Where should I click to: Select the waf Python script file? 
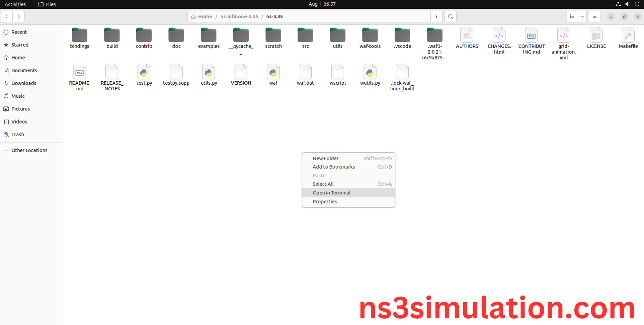pyautogui.click(x=273, y=73)
